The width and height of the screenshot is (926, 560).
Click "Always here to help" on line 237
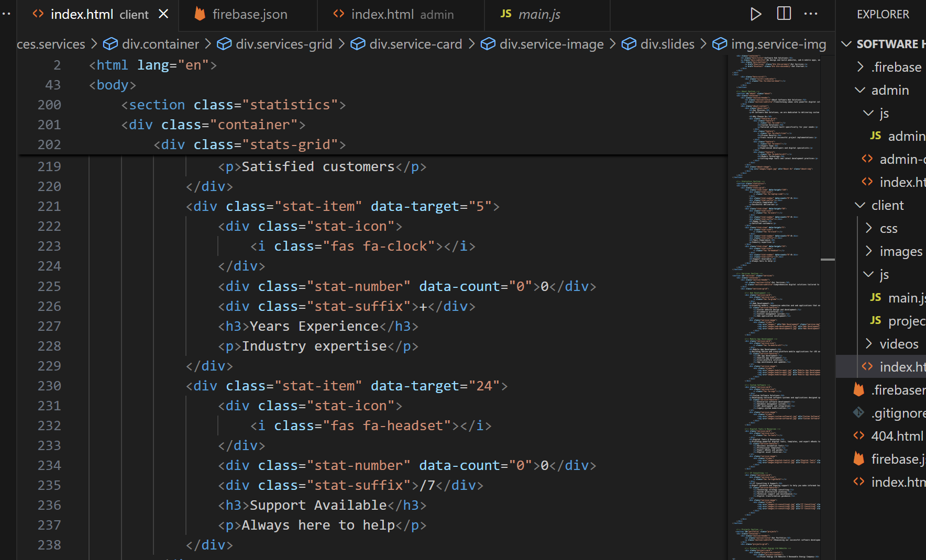pyautogui.click(x=318, y=525)
